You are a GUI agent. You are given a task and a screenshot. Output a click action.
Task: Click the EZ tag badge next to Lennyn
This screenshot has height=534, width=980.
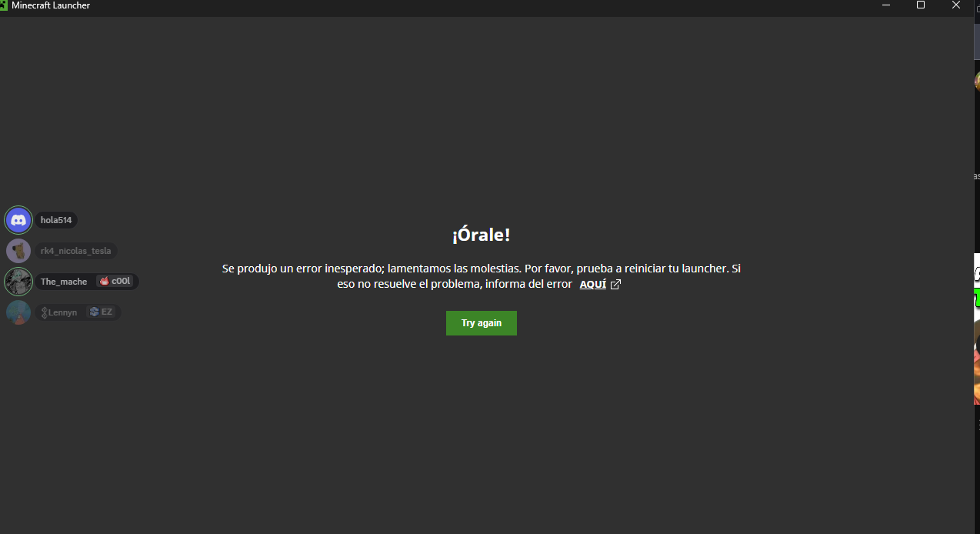102,312
